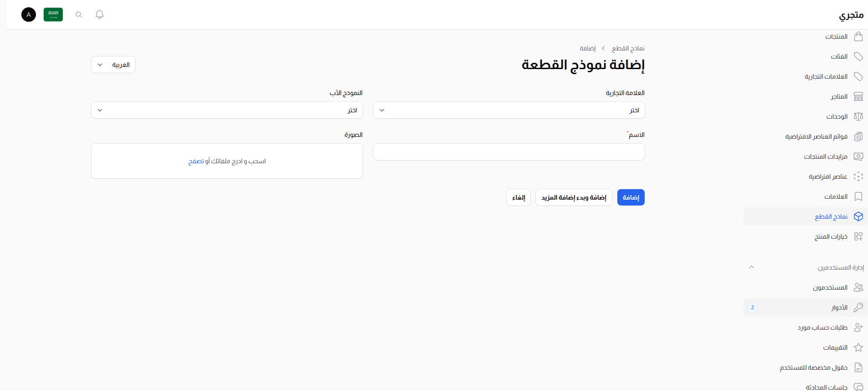Click نماذج القطع cube icon

(858, 216)
